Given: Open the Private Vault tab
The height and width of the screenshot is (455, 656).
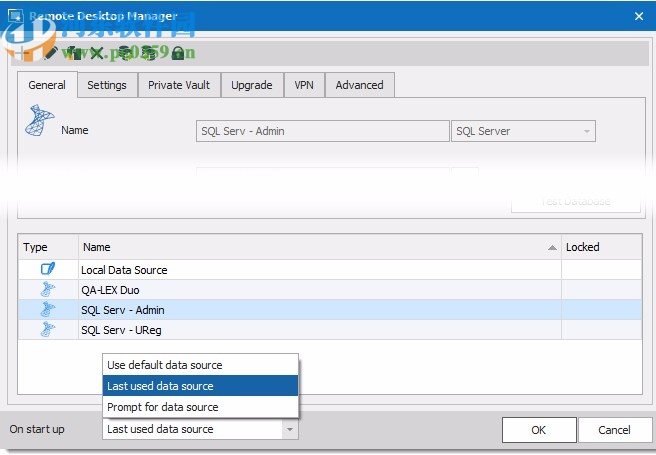Looking at the screenshot, I should [179, 85].
